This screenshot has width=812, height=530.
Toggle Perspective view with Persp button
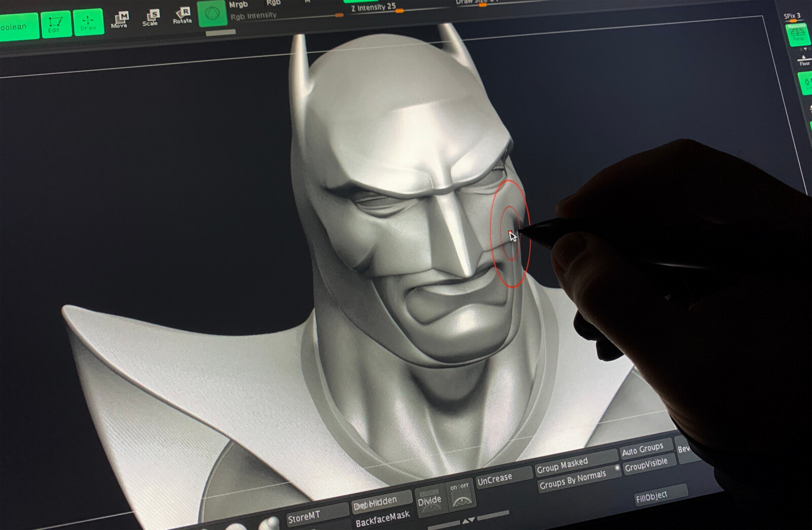(798, 34)
